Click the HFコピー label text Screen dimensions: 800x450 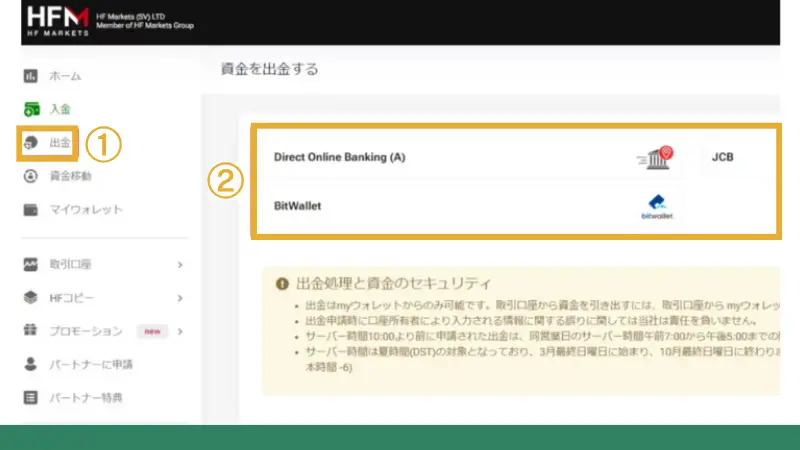[71, 298]
